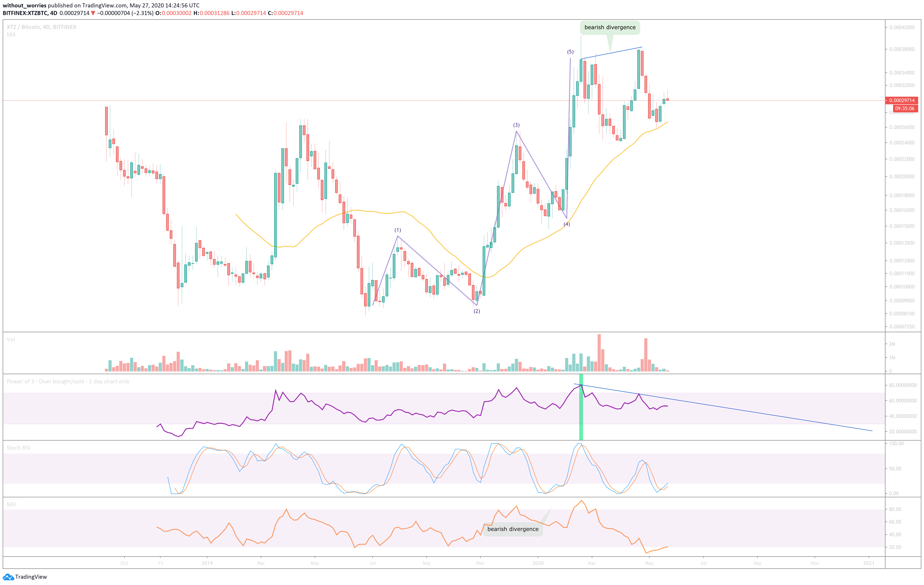Viewport: 924px width, 585px height.
Task: Click the Elliott wave (4) label
Action: point(567,224)
